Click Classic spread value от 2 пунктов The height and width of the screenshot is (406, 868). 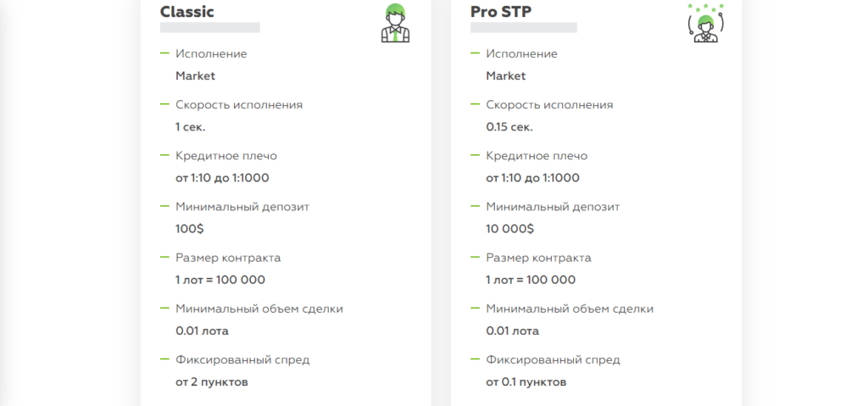pyautogui.click(x=212, y=382)
